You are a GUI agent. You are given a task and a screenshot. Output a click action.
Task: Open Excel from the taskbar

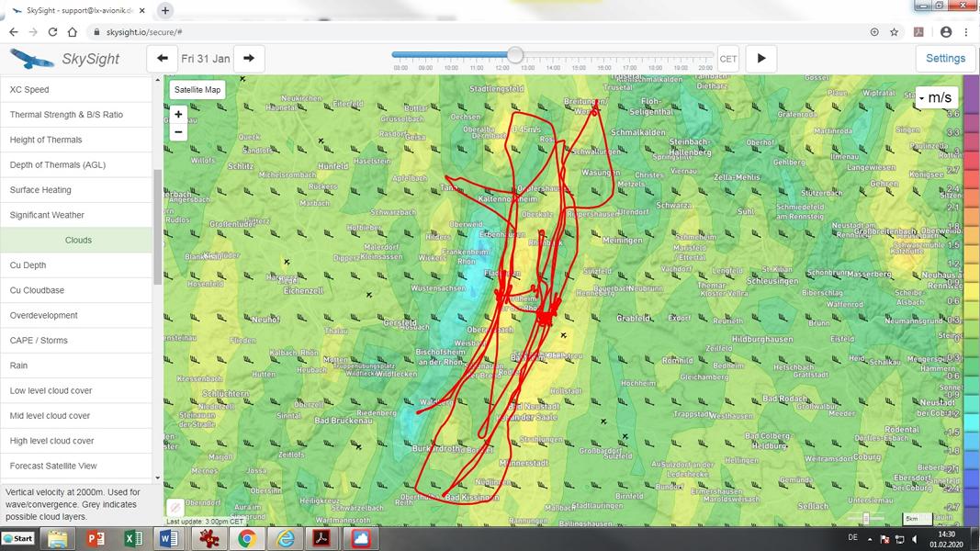(x=133, y=539)
